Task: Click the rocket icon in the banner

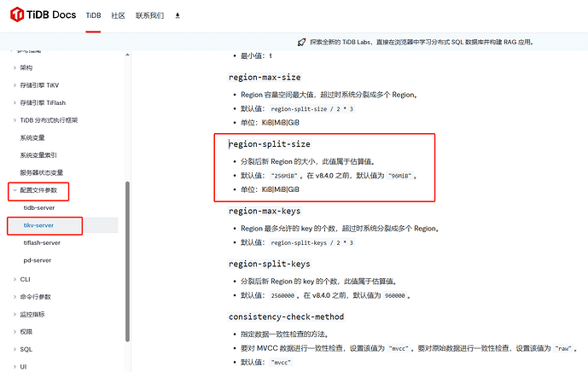Action: tap(301, 41)
